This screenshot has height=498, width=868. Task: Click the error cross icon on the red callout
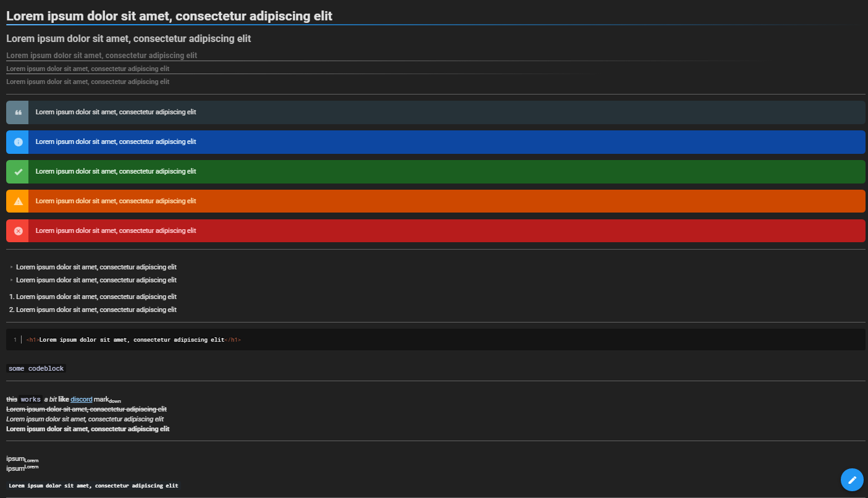[17, 230]
